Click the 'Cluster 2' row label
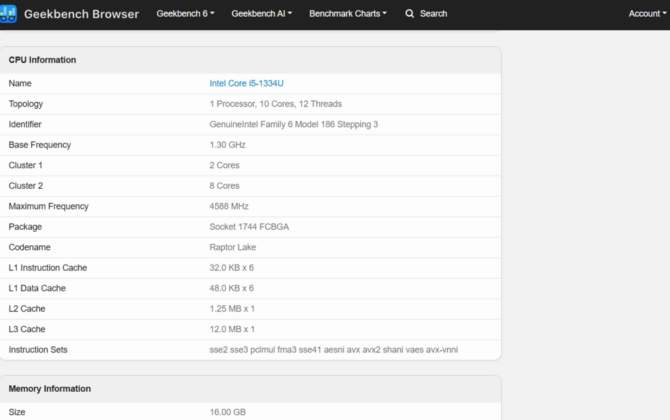This screenshot has height=420, width=670. 26,186
